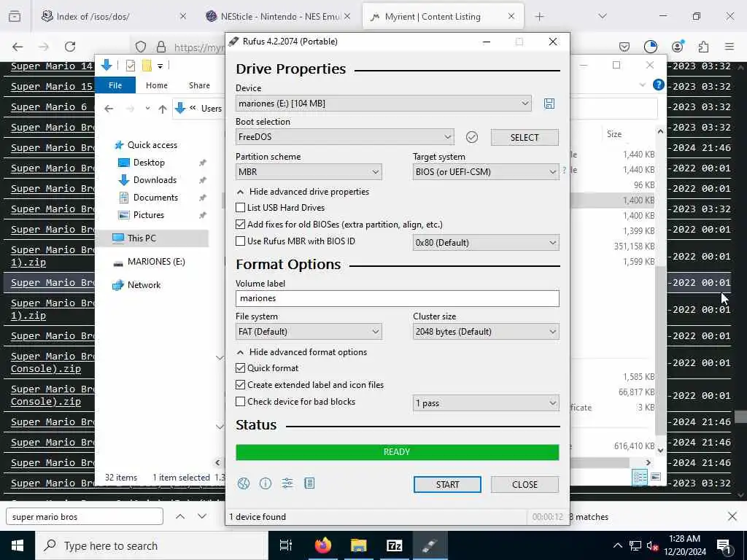Select Downloads in Explorer quick access

point(155,180)
